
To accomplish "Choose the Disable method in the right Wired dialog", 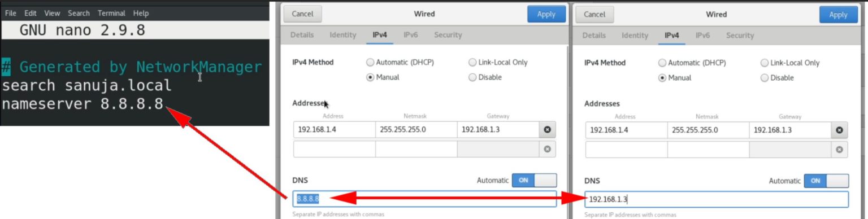I will pos(777,77).
